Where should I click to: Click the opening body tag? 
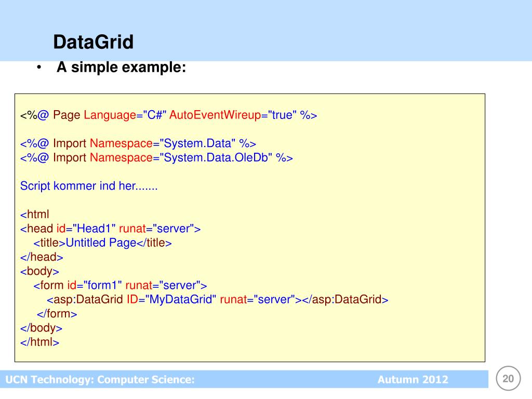click(x=39, y=271)
